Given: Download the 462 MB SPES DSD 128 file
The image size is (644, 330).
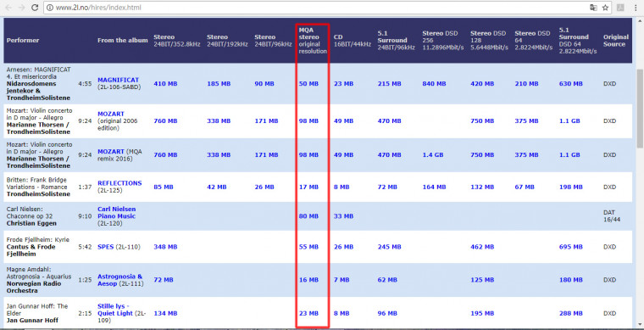Looking at the screenshot, I should pyautogui.click(x=482, y=247).
